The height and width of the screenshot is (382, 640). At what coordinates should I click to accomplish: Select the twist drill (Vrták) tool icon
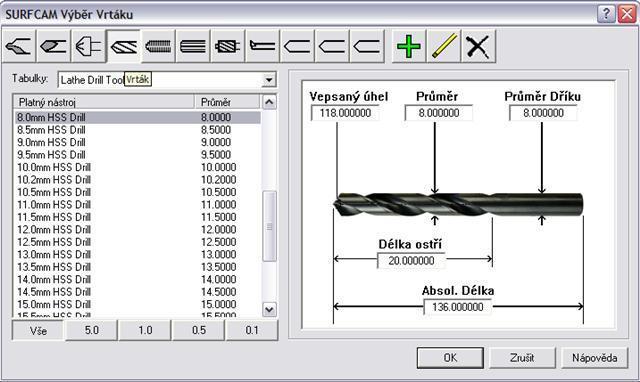coord(124,46)
